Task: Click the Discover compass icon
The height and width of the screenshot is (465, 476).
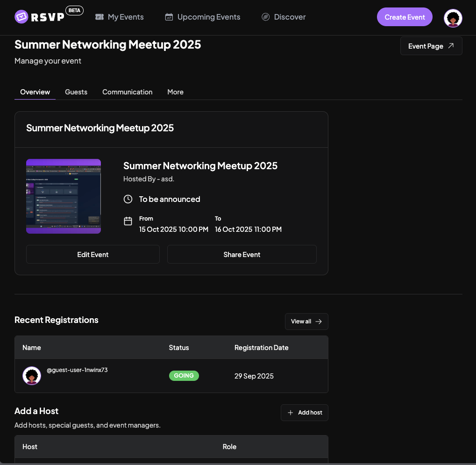Action: (x=266, y=17)
